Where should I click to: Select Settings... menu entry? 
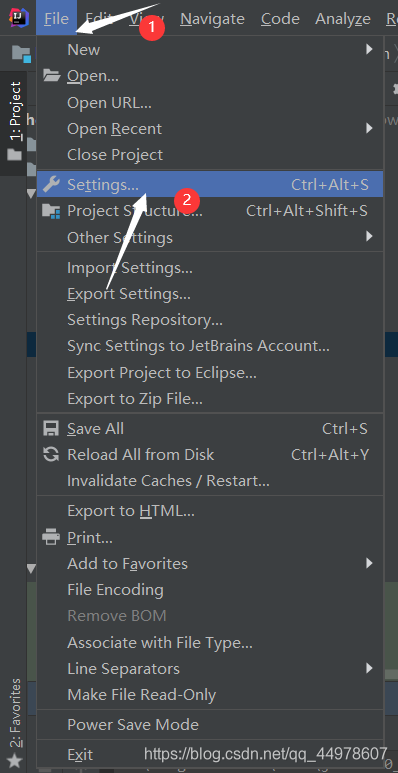point(210,184)
